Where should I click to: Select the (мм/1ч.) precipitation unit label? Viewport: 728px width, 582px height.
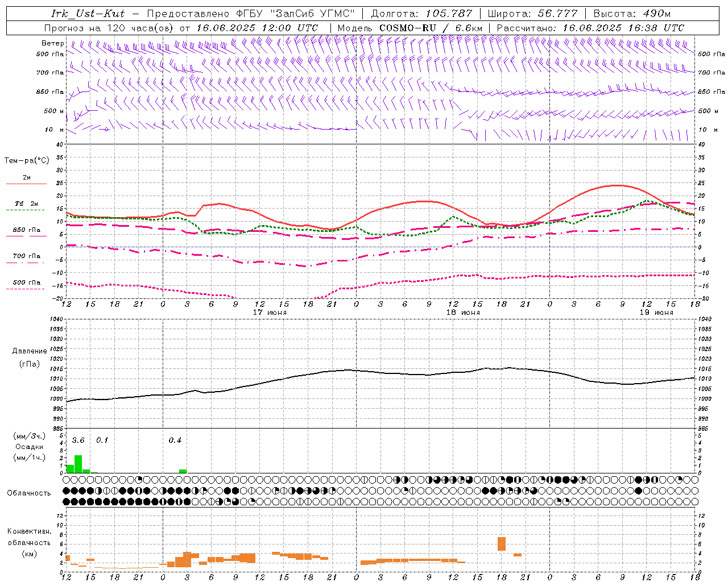pyautogui.click(x=30, y=458)
